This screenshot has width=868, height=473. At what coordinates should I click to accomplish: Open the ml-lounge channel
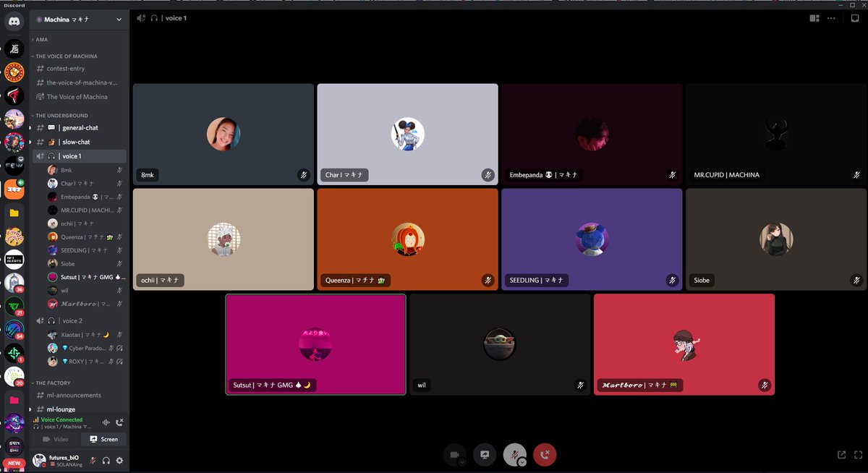80,409
